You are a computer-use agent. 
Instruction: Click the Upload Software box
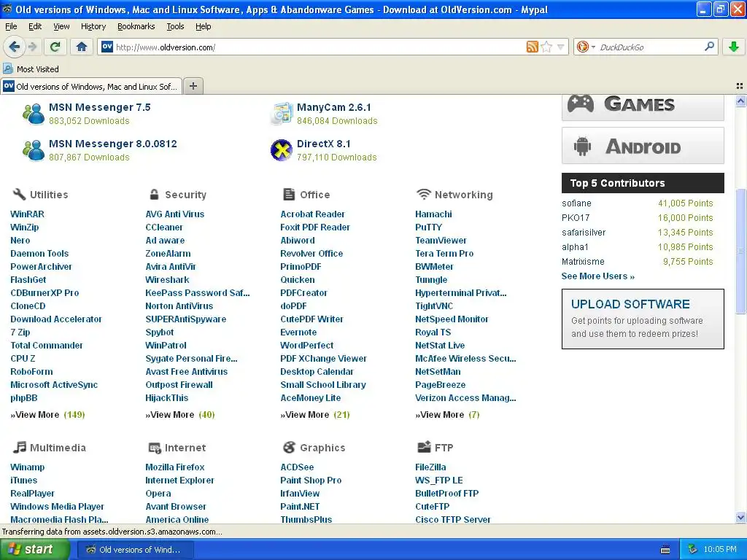click(643, 319)
